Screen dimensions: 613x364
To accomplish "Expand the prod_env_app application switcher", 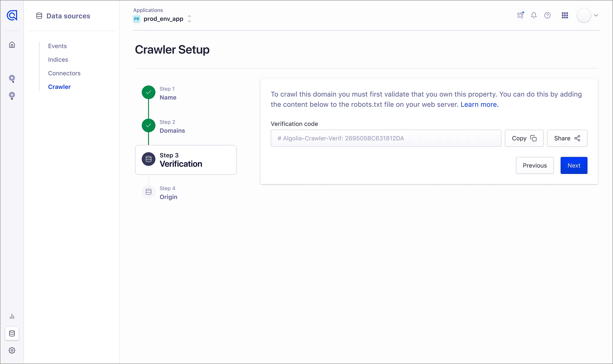I will pyautogui.click(x=189, y=19).
